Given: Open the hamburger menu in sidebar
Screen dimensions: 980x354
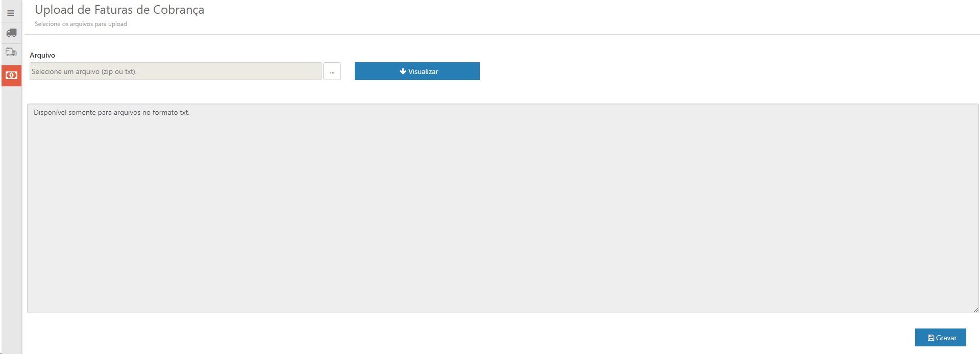Looking at the screenshot, I should tap(11, 13).
